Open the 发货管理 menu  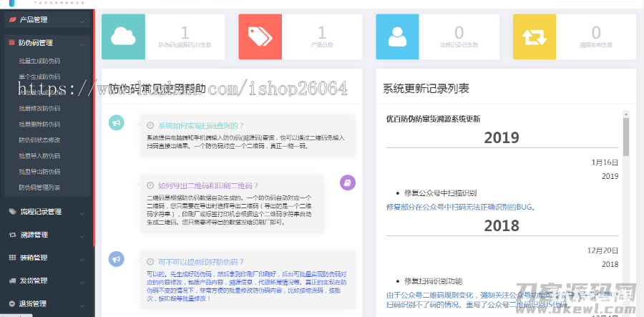47,281
